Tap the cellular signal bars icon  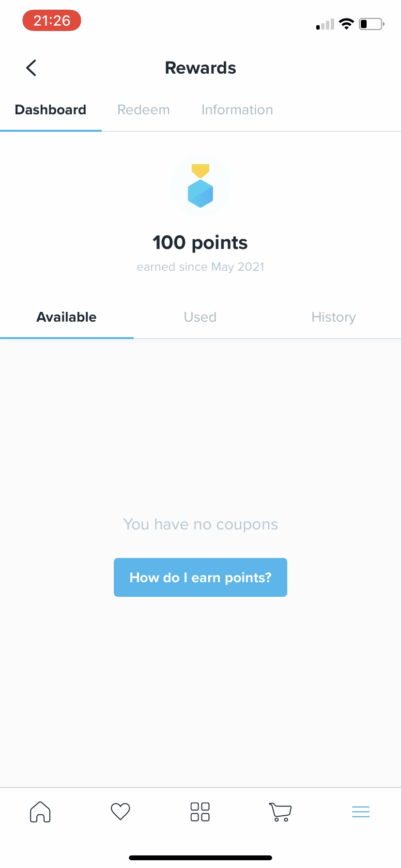point(325,24)
